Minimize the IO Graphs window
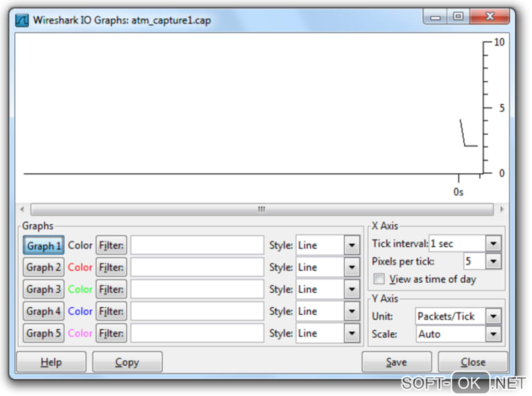 pos(436,17)
